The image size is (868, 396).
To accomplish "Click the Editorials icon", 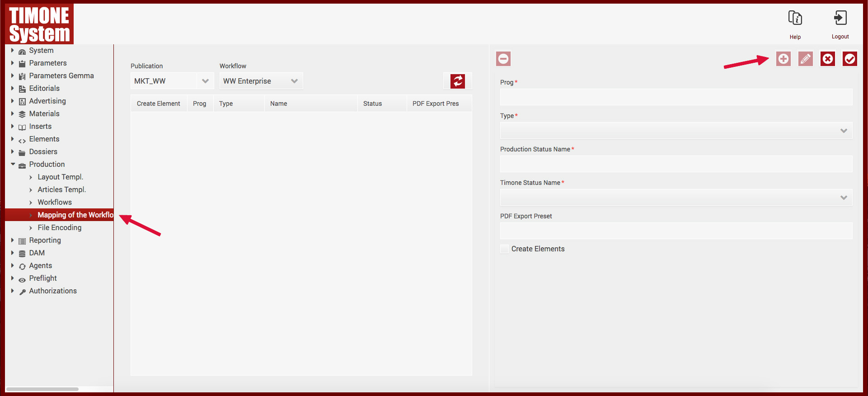I will pos(22,89).
